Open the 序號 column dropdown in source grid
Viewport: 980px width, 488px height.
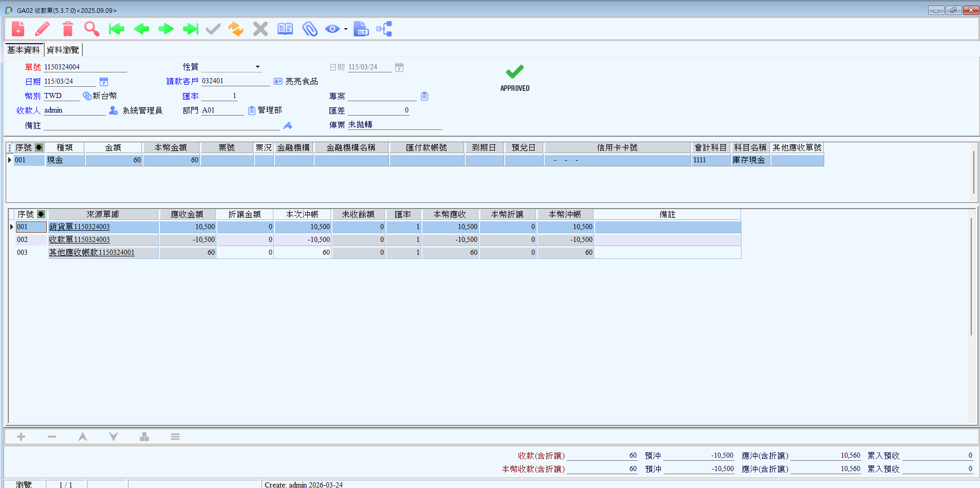[x=41, y=214]
